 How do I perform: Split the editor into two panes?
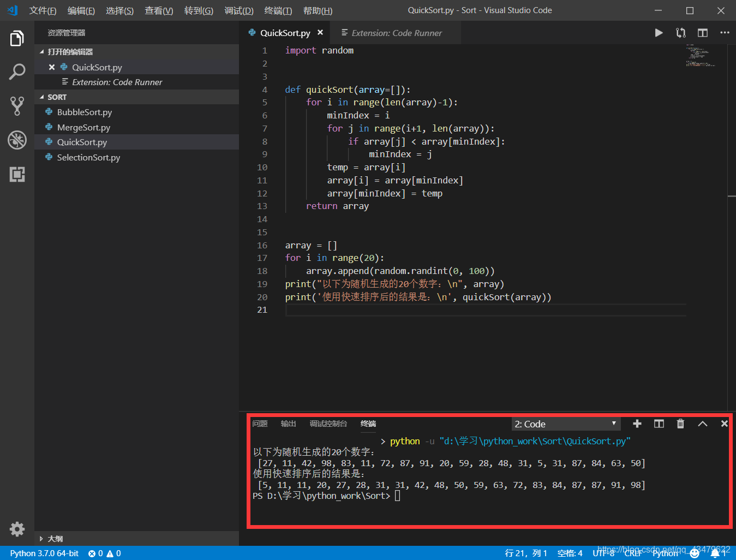point(702,33)
